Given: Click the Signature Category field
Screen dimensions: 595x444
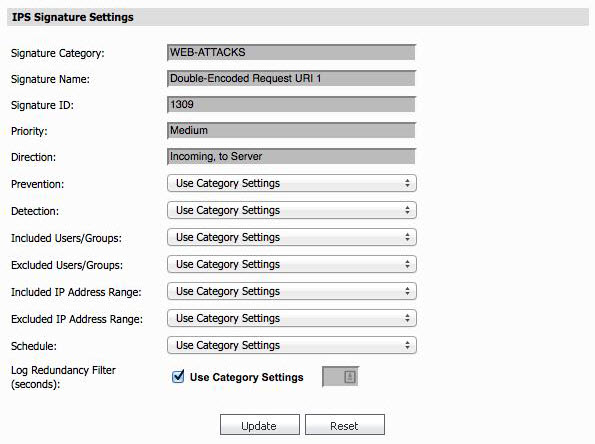Looking at the screenshot, I should pos(291,52).
